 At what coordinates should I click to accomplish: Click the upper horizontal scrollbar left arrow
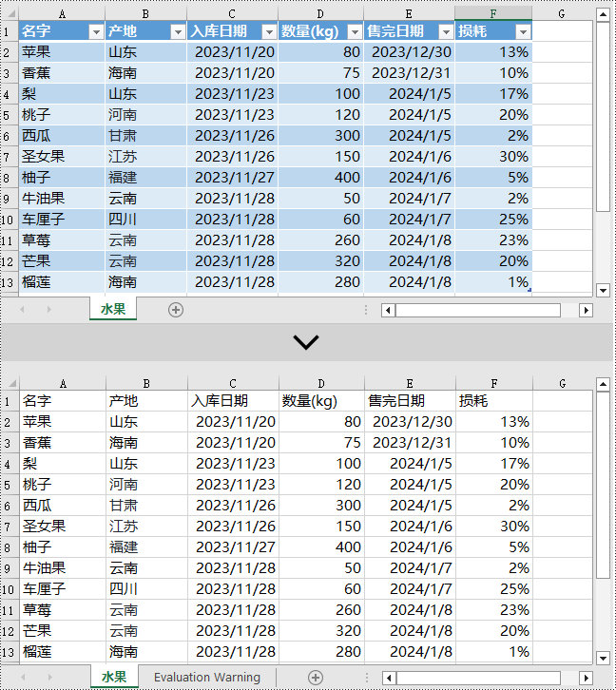coord(388,310)
